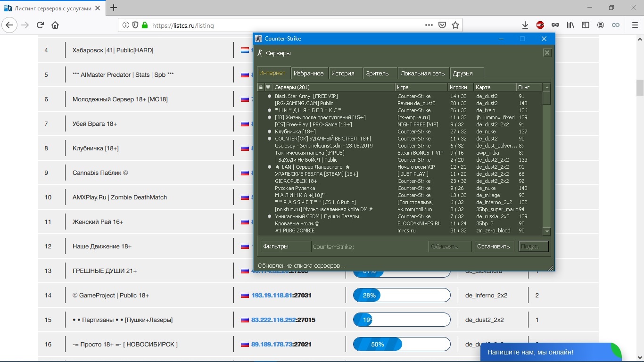Viewport: 644px width, 362px height.
Task: Sort by Игроки column header
Action: [461, 87]
